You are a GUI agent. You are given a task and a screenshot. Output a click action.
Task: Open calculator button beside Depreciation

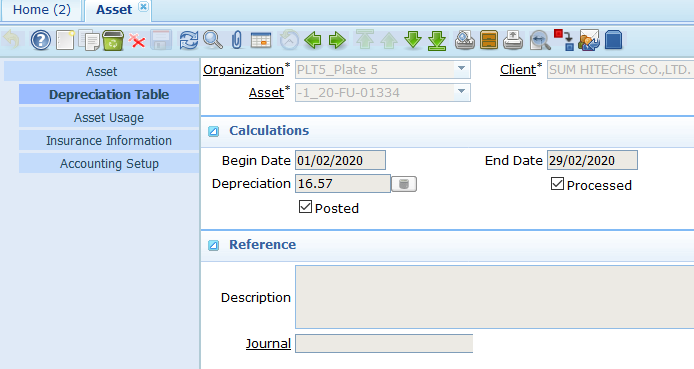pyautogui.click(x=404, y=184)
